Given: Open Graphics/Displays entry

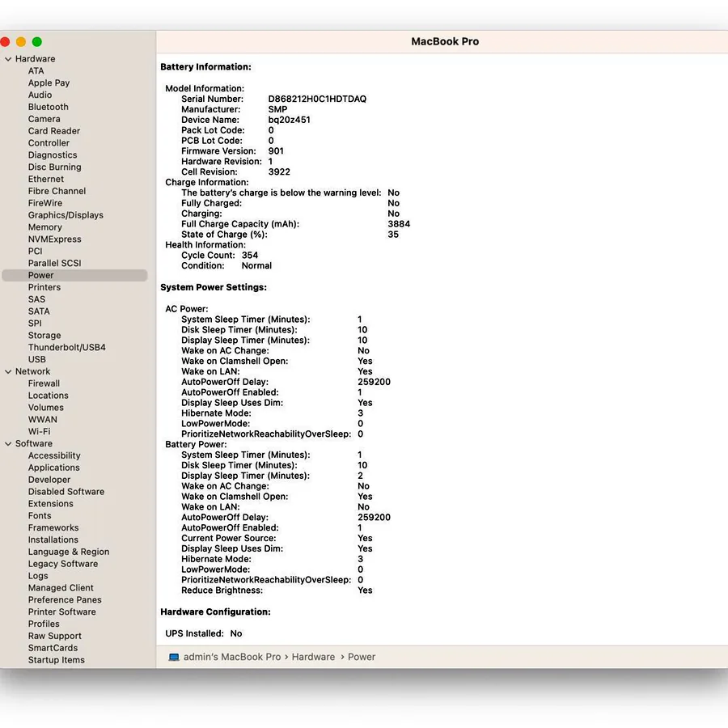Looking at the screenshot, I should (66, 215).
